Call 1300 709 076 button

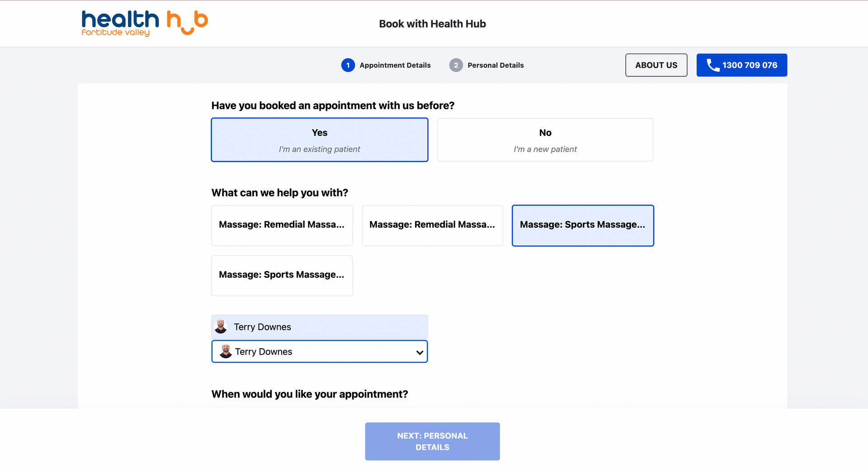[x=741, y=65]
